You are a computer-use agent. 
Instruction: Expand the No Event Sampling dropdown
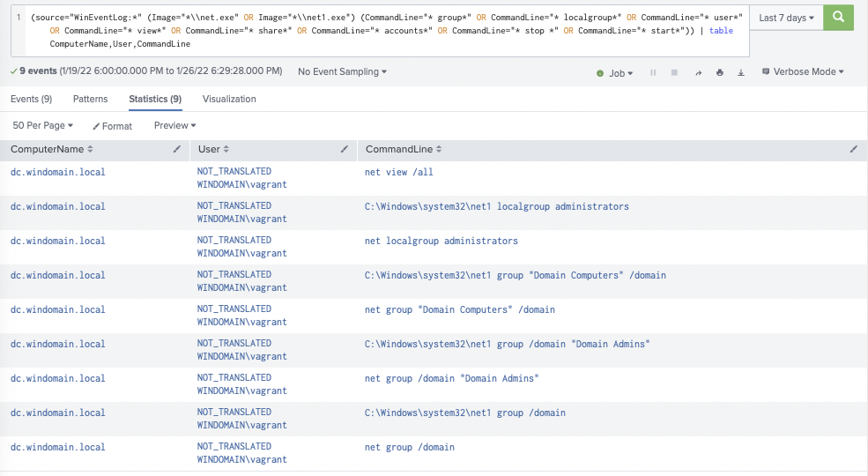click(342, 72)
